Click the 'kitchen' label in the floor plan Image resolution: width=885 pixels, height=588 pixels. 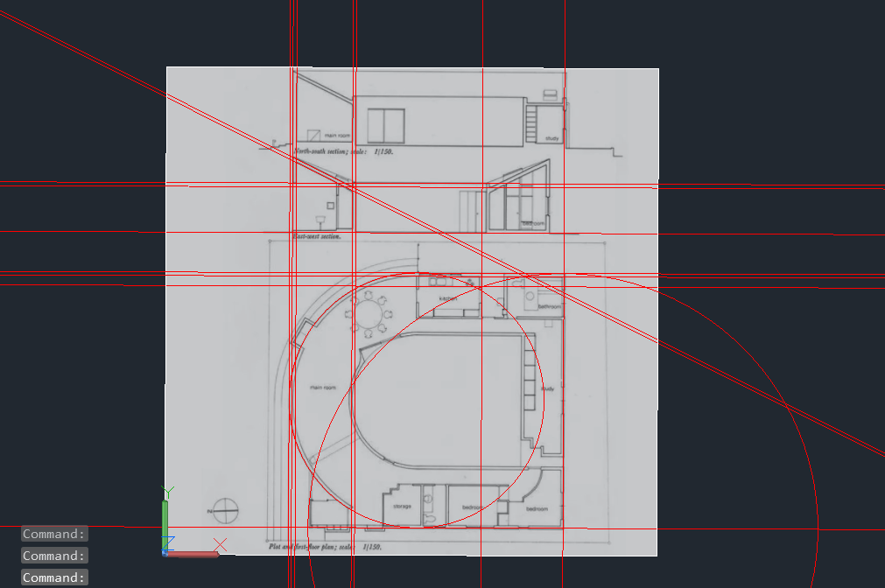pyautogui.click(x=448, y=298)
